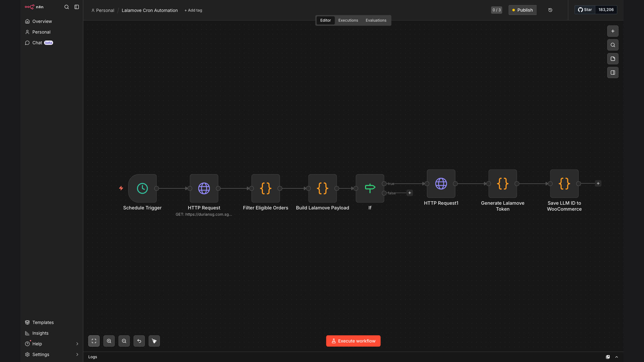Click Schedule Trigger node label

142,208
